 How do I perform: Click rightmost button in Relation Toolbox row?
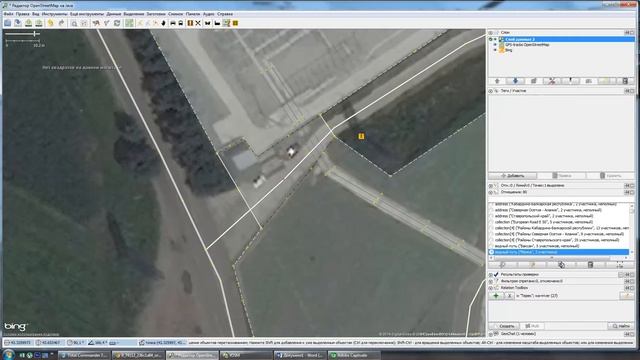pyautogui.click(x=627, y=296)
